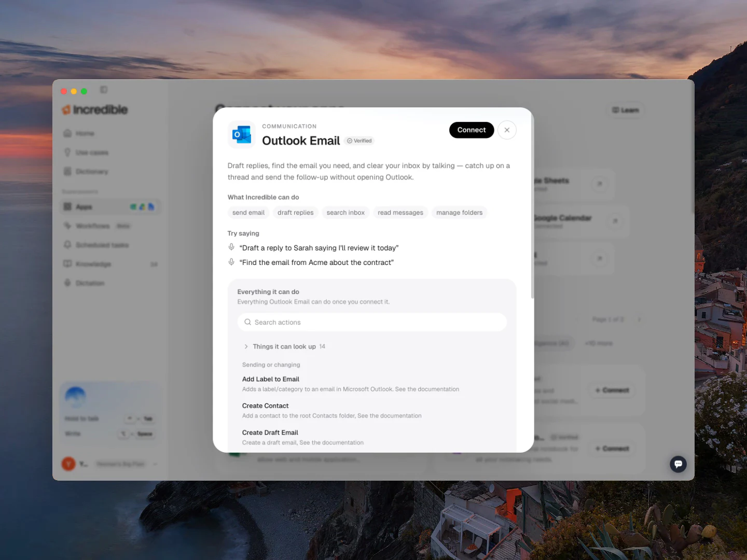The width and height of the screenshot is (747, 560).
Task: Click the Knowledge open-book icon
Action: pos(67,263)
